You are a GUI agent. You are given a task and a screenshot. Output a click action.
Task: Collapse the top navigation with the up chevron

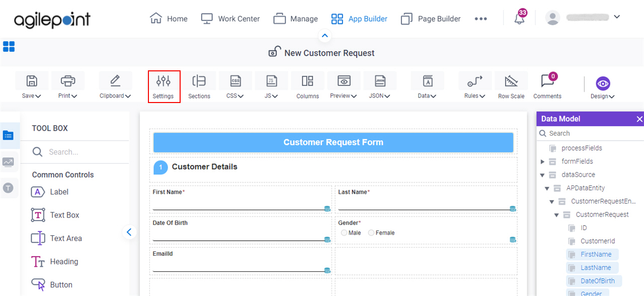[325, 36]
